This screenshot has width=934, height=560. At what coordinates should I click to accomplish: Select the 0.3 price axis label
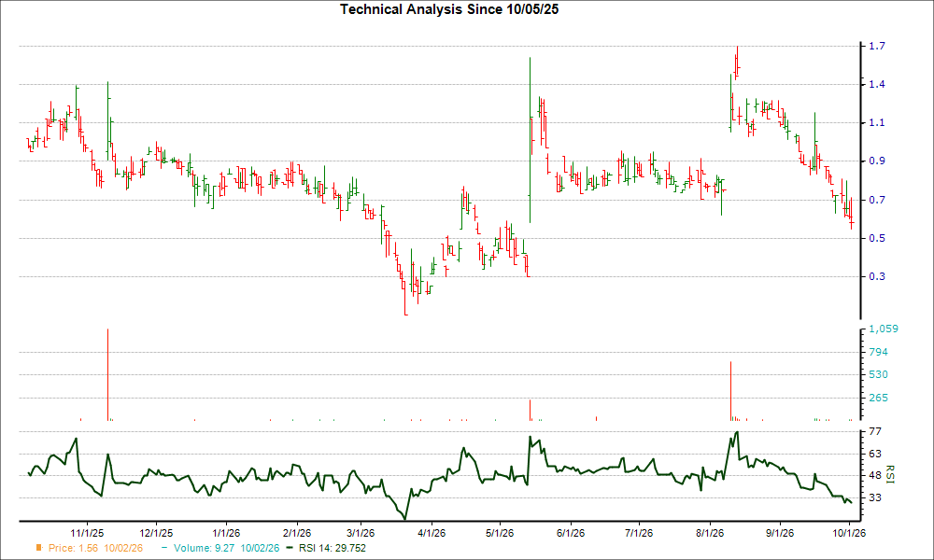click(x=877, y=276)
